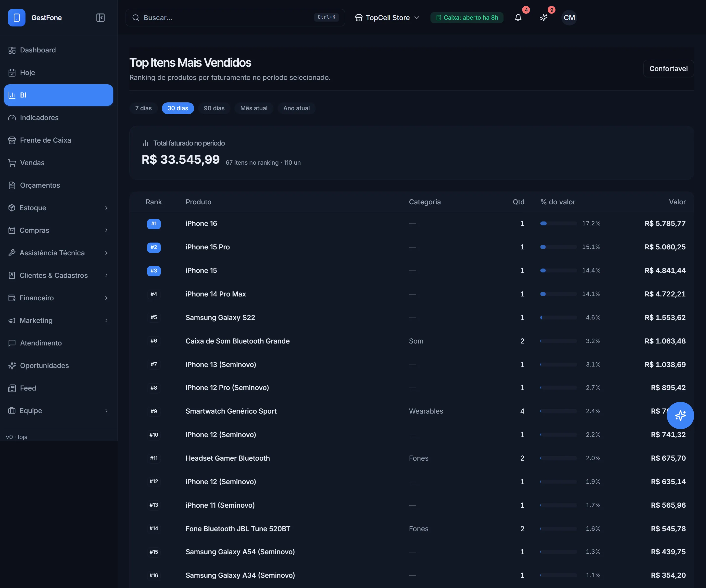This screenshot has height=588, width=706.
Task: Click the Equipe briefcase icon
Action: [12, 411]
